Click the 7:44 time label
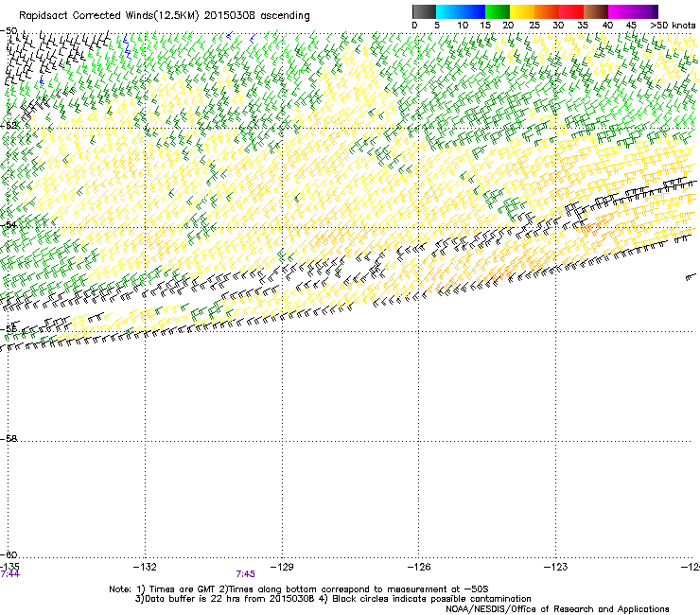 pyautogui.click(x=9, y=574)
